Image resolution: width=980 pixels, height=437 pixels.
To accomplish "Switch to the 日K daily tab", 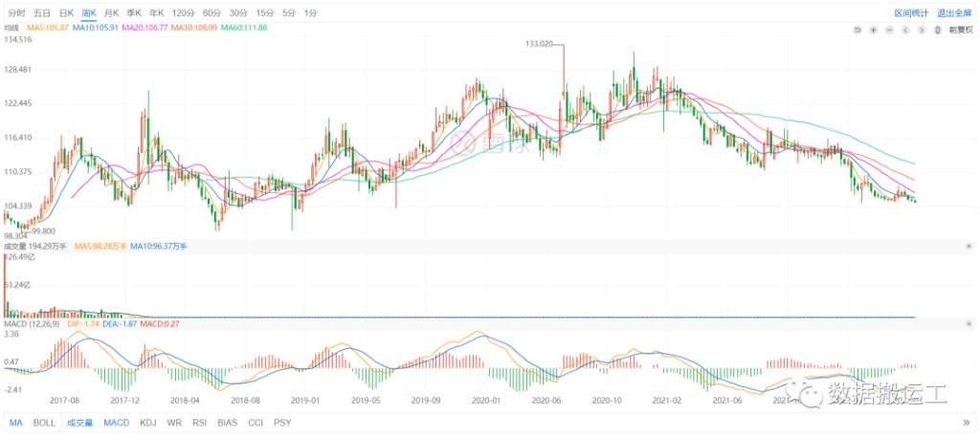I will (66, 12).
